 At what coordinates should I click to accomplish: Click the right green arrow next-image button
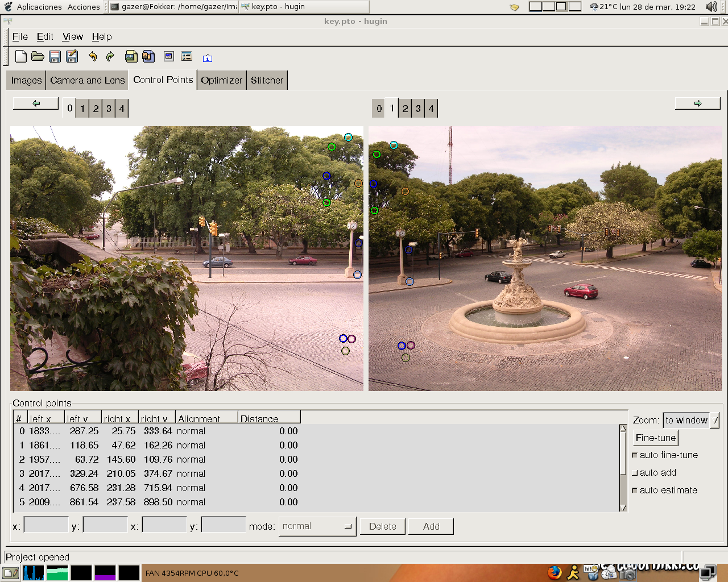(x=697, y=103)
